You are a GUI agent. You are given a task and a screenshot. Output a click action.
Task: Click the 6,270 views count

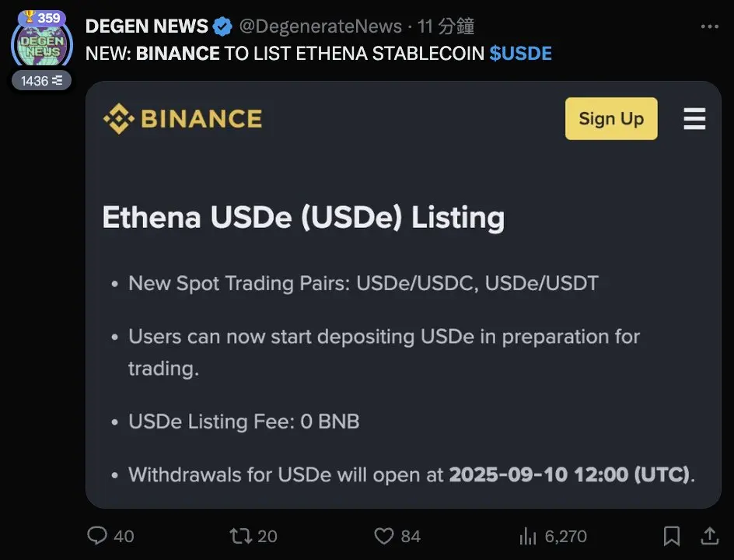[565, 536]
